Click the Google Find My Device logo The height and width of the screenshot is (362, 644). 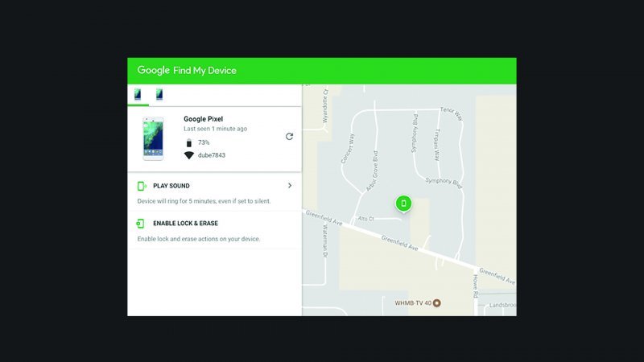pos(187,71)
